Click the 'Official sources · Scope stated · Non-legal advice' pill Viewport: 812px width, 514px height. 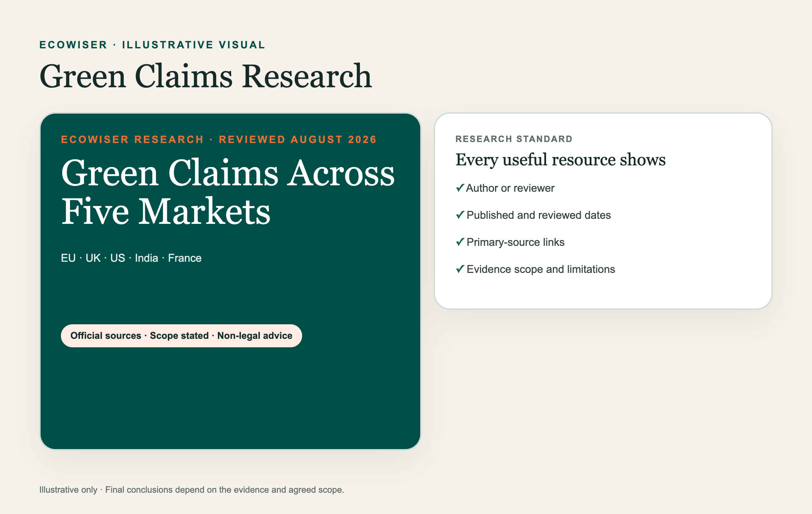coord(181,335)
